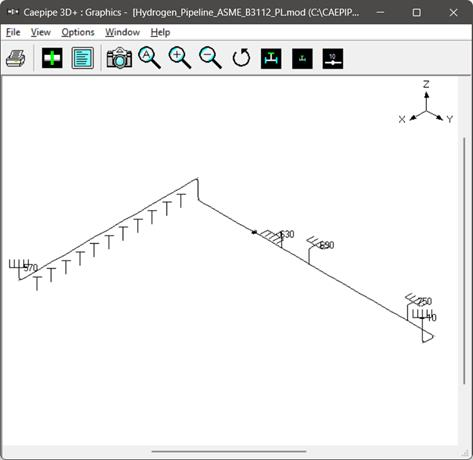Click the green cross layout window icon

tap(52, 58)
